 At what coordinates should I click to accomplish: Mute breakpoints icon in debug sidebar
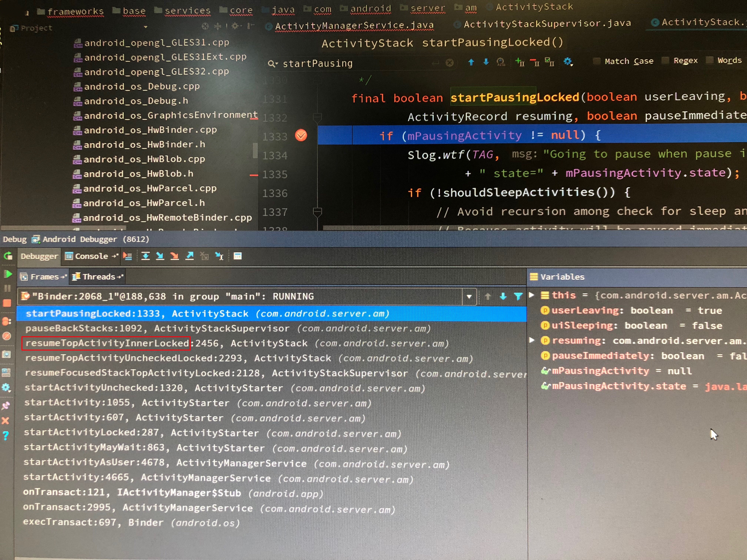click(7, 336)
